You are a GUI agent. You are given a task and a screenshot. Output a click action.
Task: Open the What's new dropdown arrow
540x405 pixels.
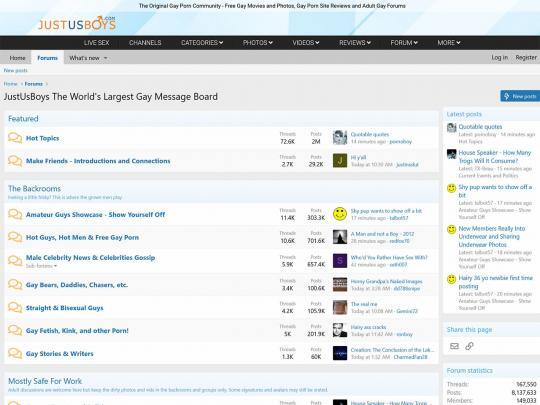(x=105, y=58)
